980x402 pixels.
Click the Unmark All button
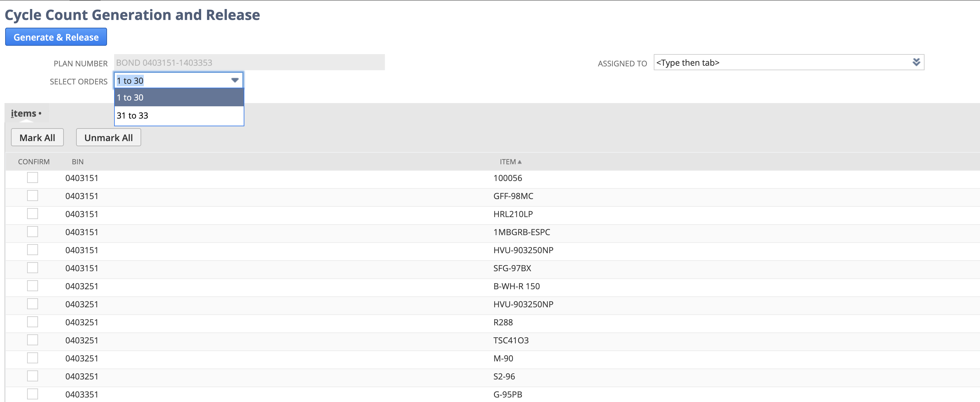coord(108,137)
